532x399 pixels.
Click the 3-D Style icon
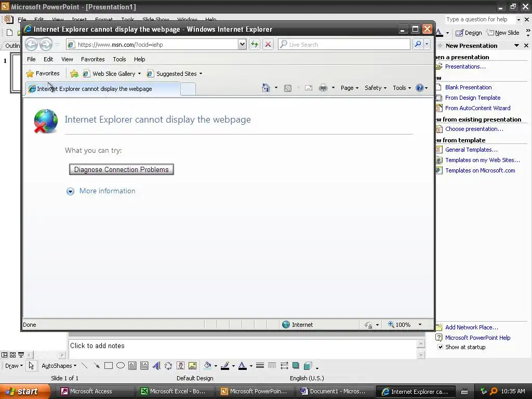coord(308,366)
